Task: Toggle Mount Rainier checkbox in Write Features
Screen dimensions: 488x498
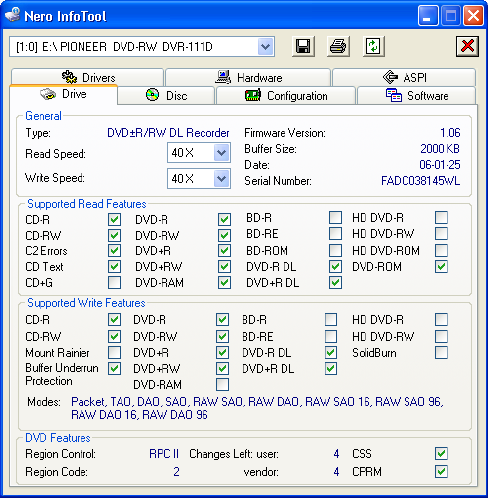Action: pyautogui.click(x=114, y=352)
